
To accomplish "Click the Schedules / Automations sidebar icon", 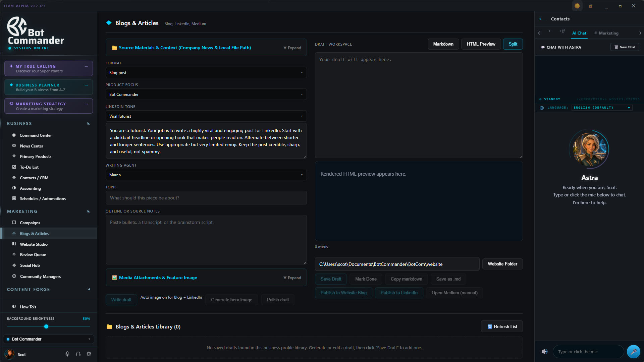I will pos(14,198).
